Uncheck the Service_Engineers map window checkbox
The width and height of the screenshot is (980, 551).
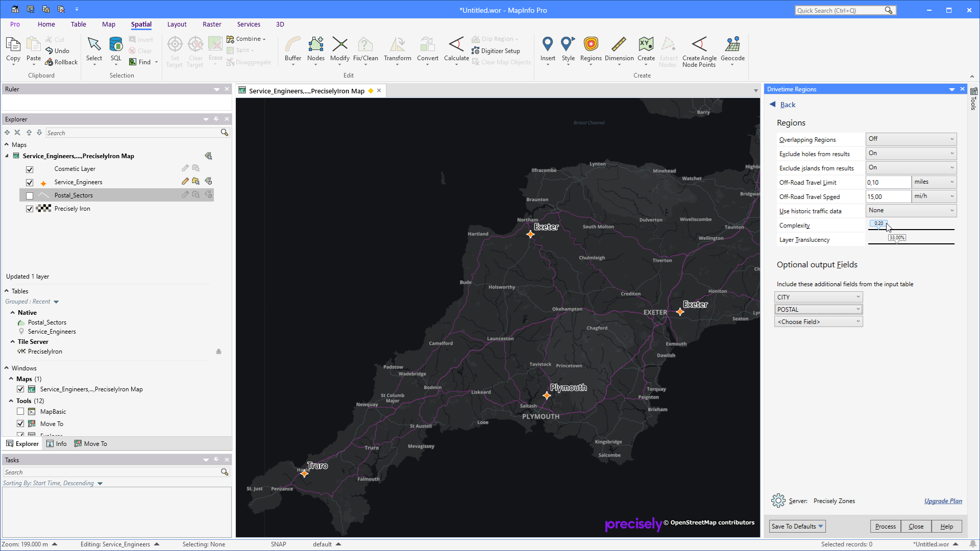click(x=20, y=389)
